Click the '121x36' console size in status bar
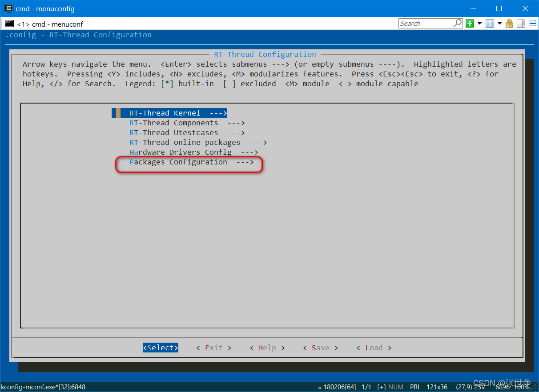 pyautogui.click(x=437, y=387)
